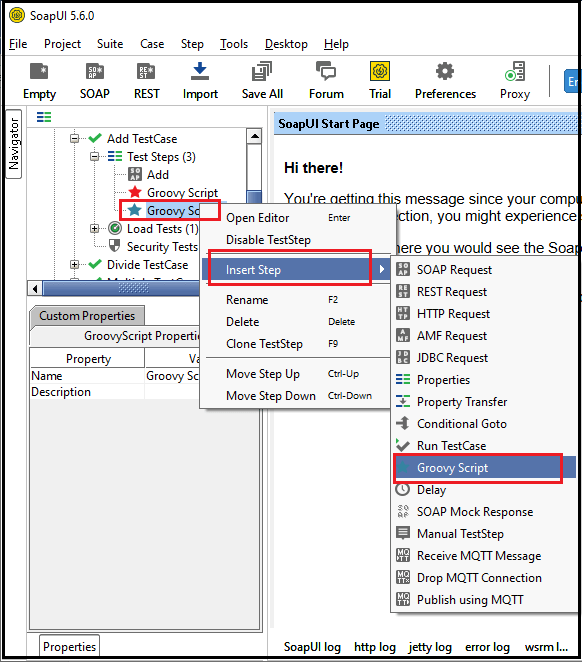The height and width of the screenshot is (662, 582).
Task: Click Run TestCase checkmark icon in submenu
Action: click(403, 445)
